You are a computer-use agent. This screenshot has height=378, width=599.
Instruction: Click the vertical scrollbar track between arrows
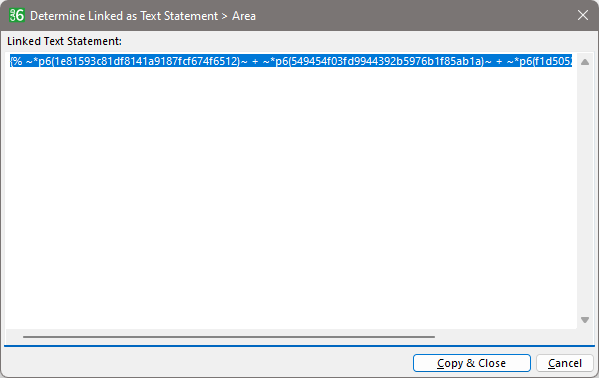click(x=584, y=191)
